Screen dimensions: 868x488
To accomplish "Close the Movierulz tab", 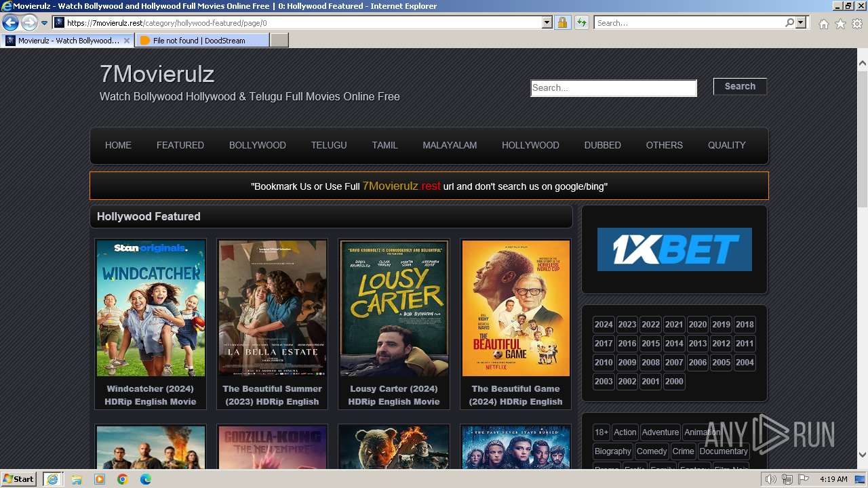I will coord(127,41).
